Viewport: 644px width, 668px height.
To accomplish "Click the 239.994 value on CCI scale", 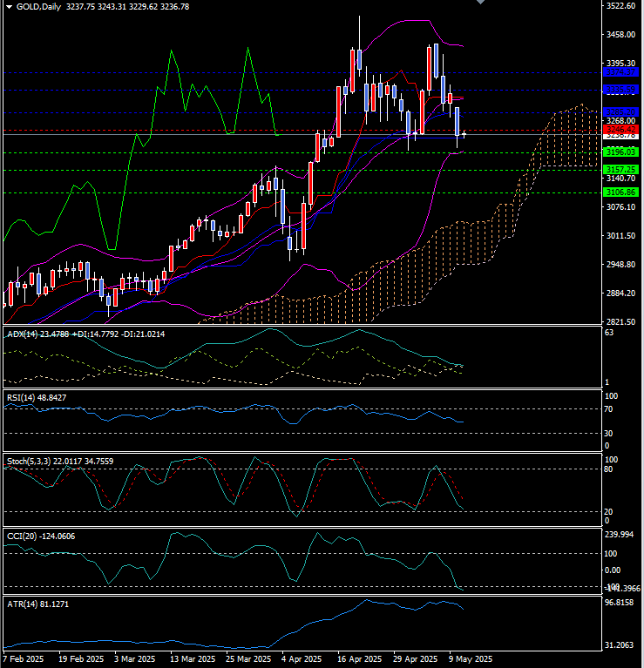I will 620,535.
